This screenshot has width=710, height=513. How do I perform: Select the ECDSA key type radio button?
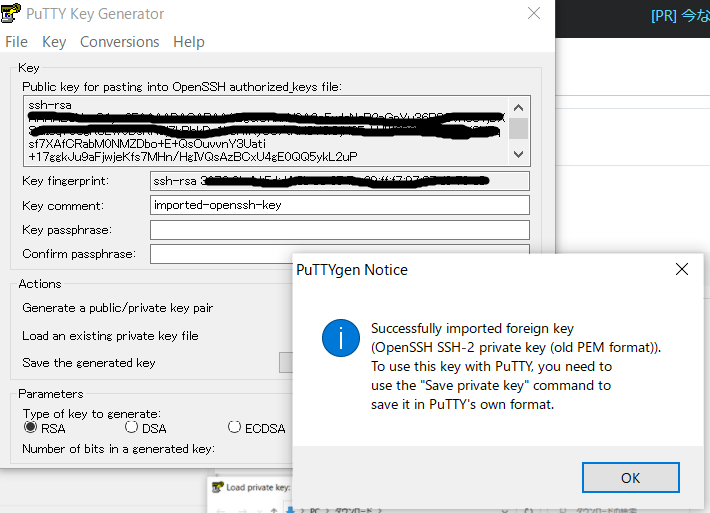pyautogui.click(x=234, y=427)
